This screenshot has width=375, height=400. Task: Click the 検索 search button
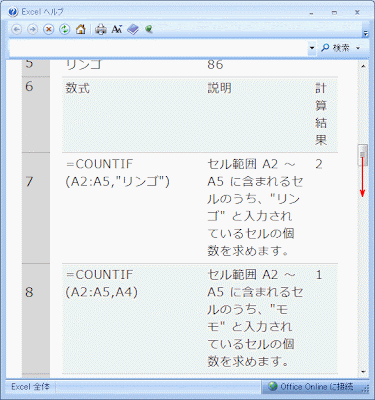click(335, 48)
